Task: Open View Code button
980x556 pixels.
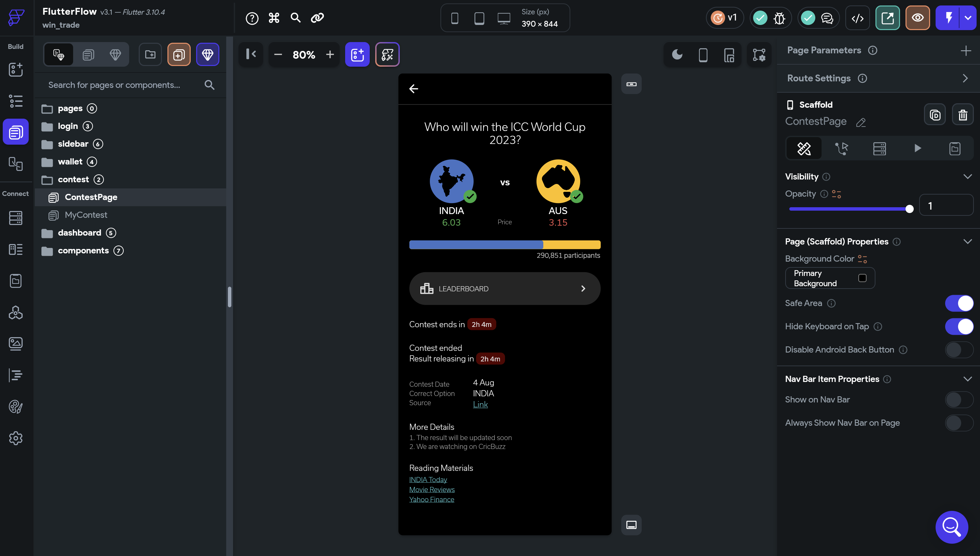Action: click(x=858, y=18)
